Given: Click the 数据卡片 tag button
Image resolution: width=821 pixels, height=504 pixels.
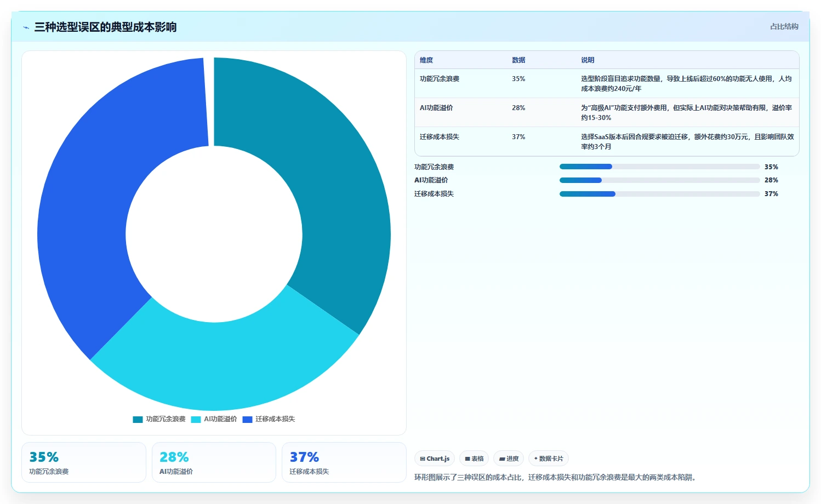Looking at the screenshot, I should tap(549, 459).
